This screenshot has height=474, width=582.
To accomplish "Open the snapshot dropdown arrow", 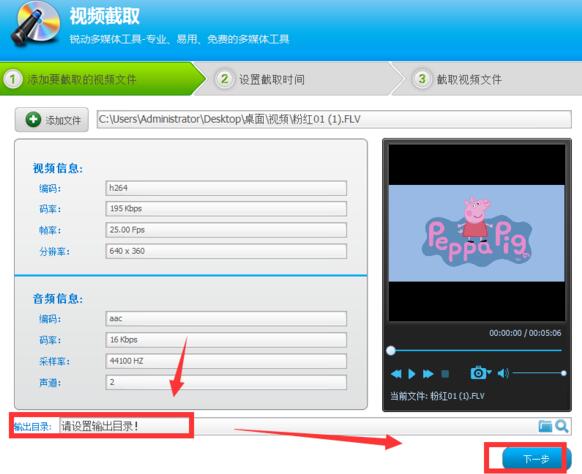I will [490, 372].
